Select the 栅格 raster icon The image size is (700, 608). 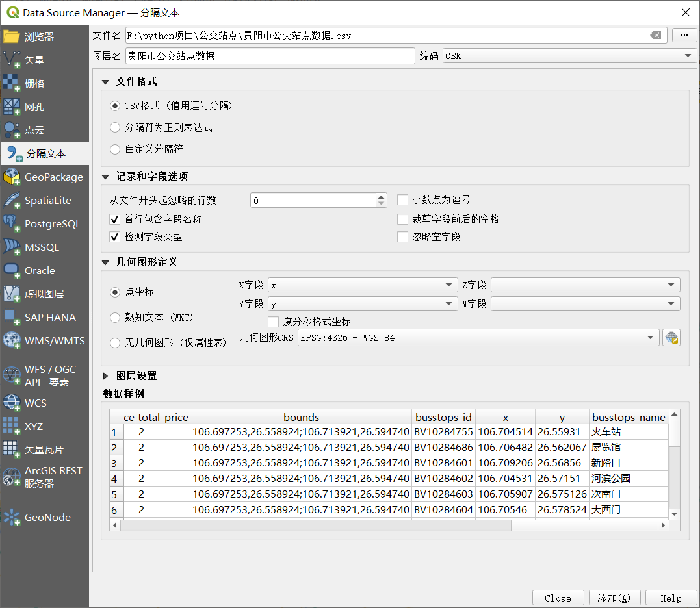point(12,83)
